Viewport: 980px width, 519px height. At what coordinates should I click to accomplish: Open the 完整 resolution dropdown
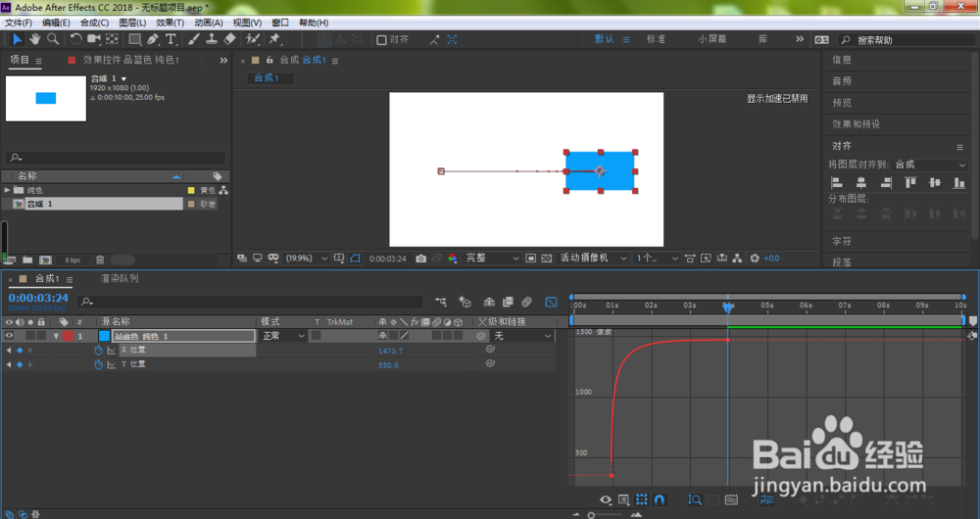coord(492,259)
